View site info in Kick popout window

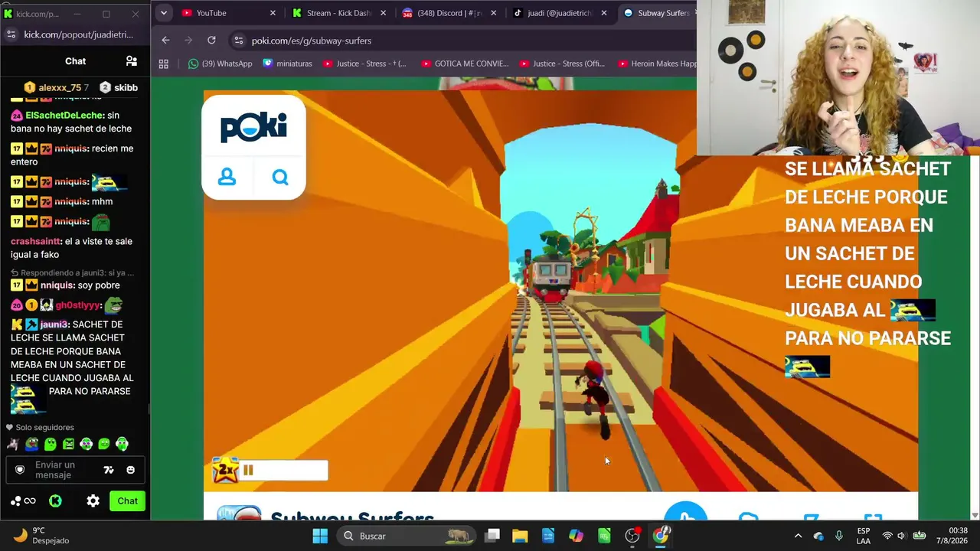[x=11, y=34]
